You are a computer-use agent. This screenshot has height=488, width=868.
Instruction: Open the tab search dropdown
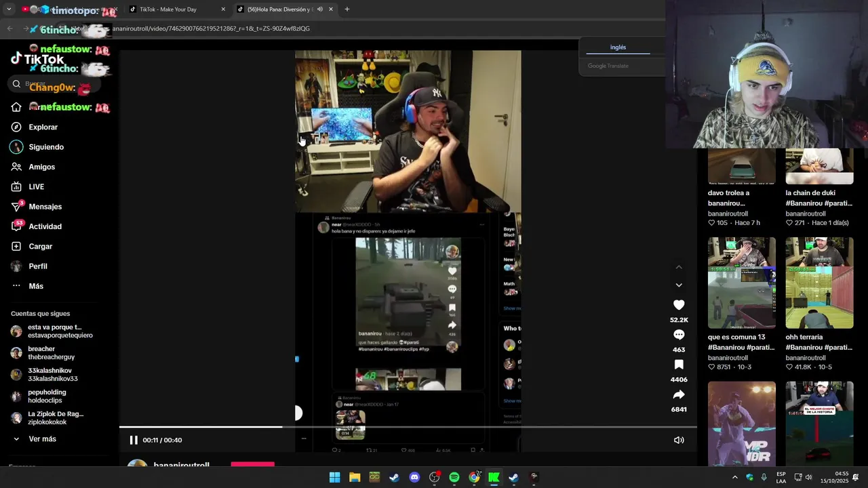click(9, 9)
